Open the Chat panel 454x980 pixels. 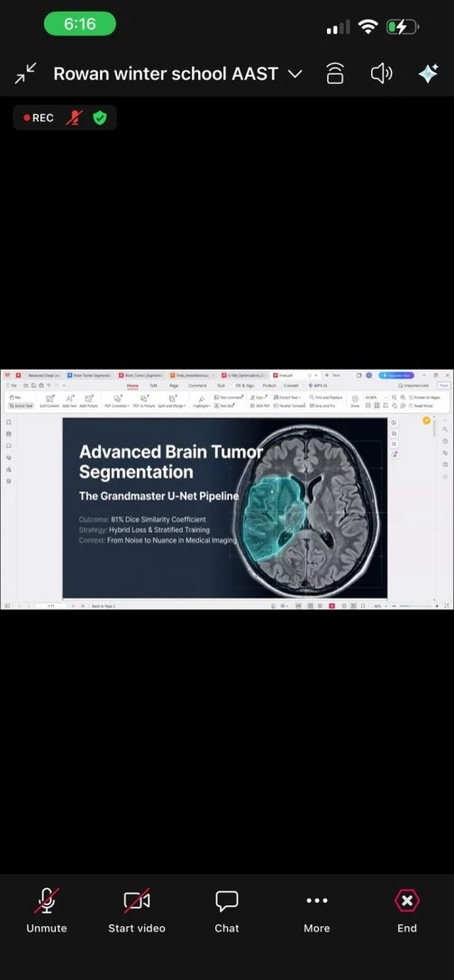tap(226, 901)
